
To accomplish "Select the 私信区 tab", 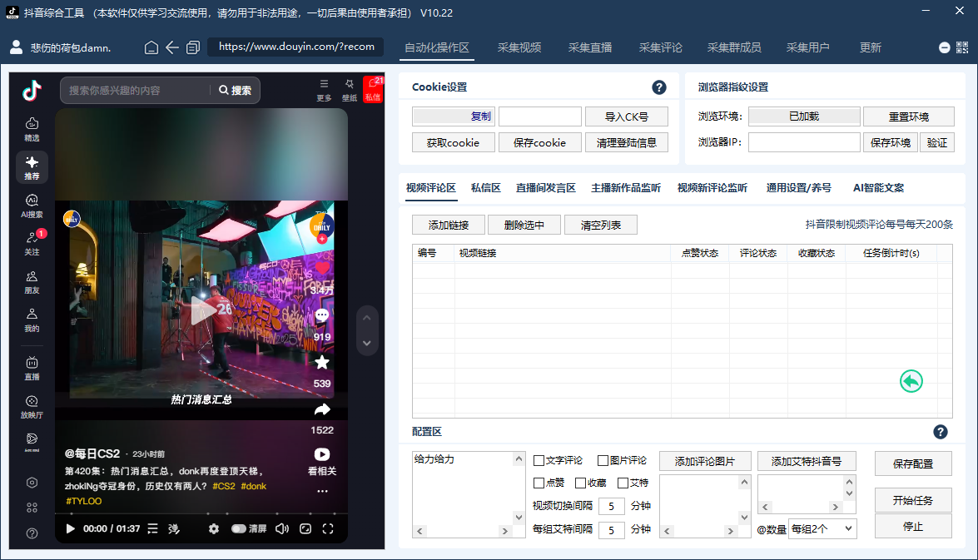I will [485, 188].
